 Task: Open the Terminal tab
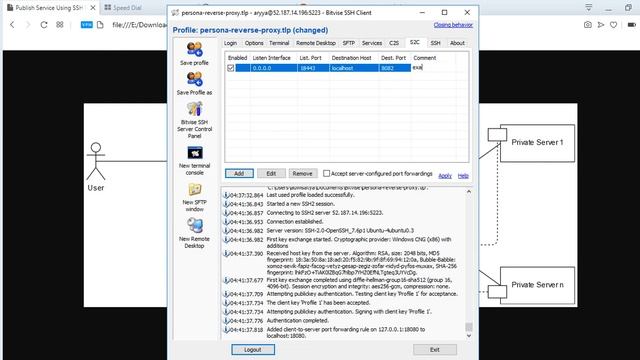click(279, 43)
